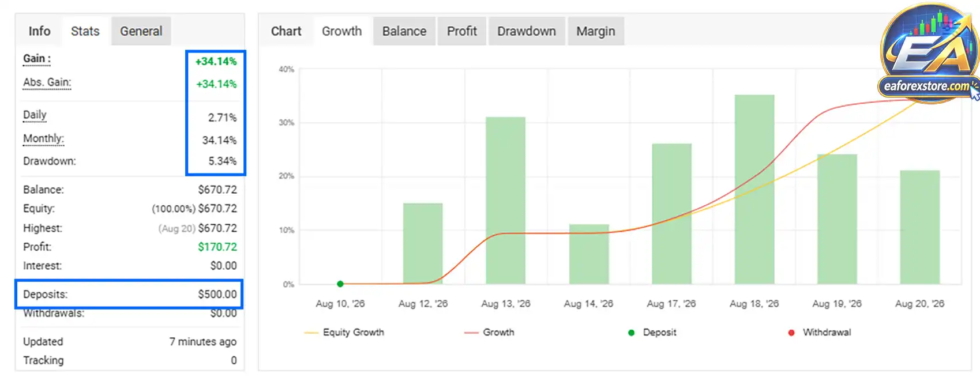Click the Chart tab label
The width and height of the screenshot is (980, 377).
point(286,31)
